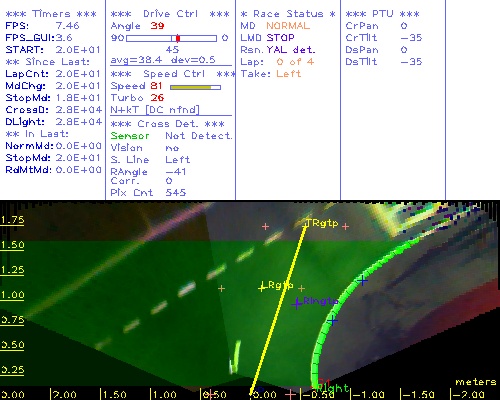Click the N+kT [DC nfnd] status line

155,110
